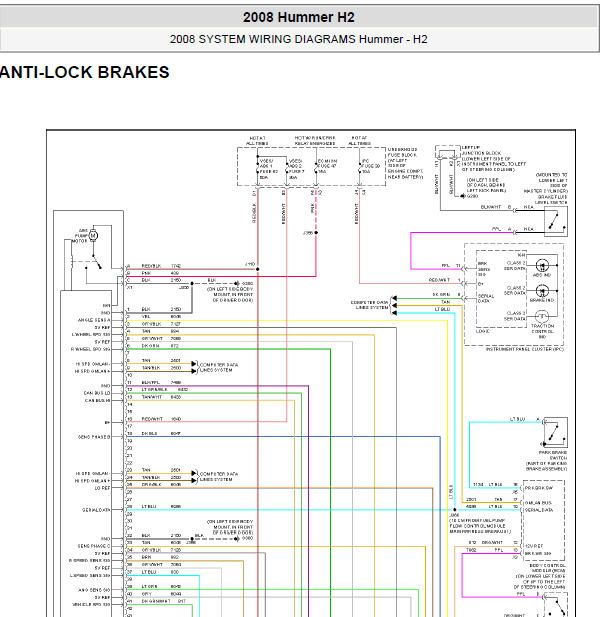Click the BRAKE IND lamp symbol
Viewport: 602px width, 617px height.
tap(542, 291)
